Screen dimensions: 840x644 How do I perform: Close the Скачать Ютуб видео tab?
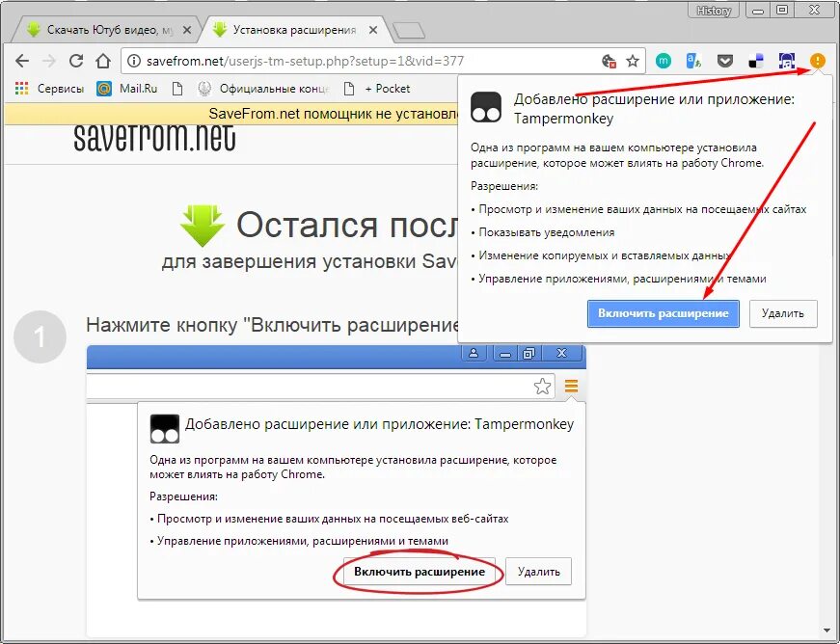coord(187,31)
